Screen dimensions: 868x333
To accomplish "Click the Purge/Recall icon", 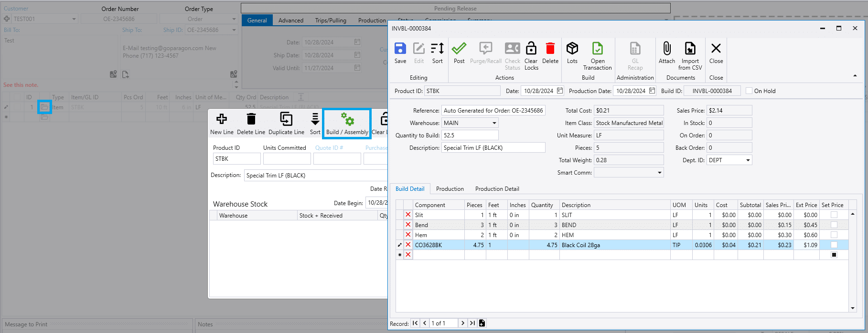I will click(x=486, y=49).
